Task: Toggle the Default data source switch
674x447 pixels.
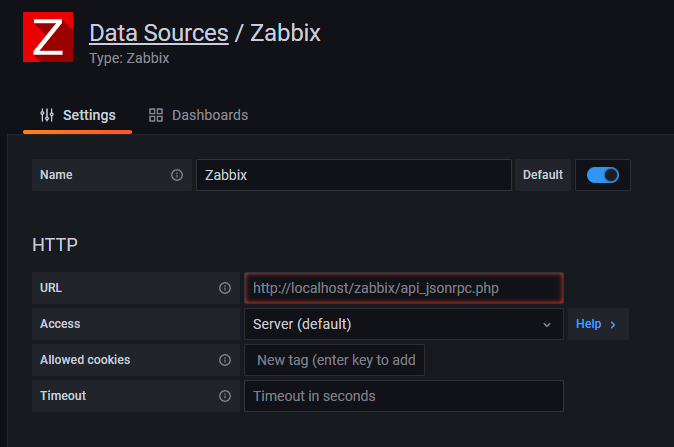Action: coord(603,175)
